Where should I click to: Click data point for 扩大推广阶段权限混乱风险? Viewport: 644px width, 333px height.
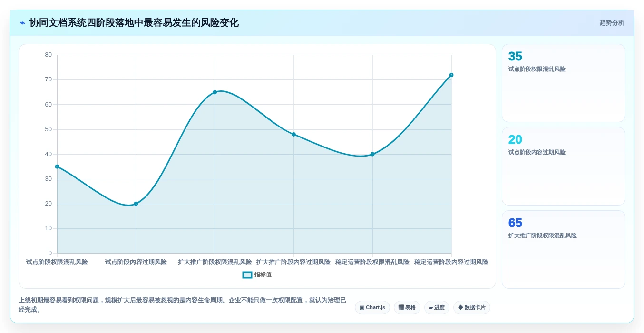215,92
